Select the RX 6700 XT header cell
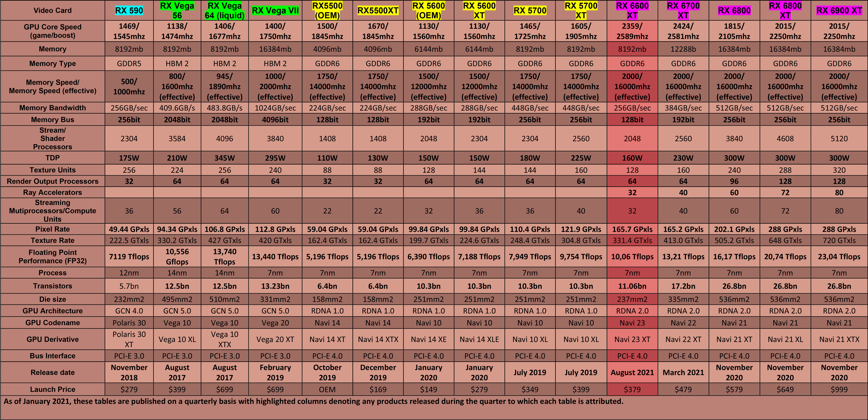 click(x=683, y=10)
